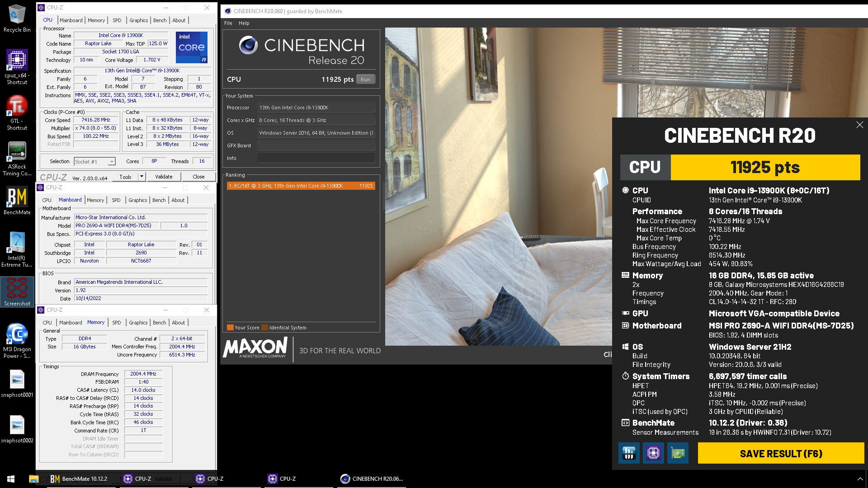Open Cinebench File menu
This screenshot has width=868, height=488.
point(228,23)
